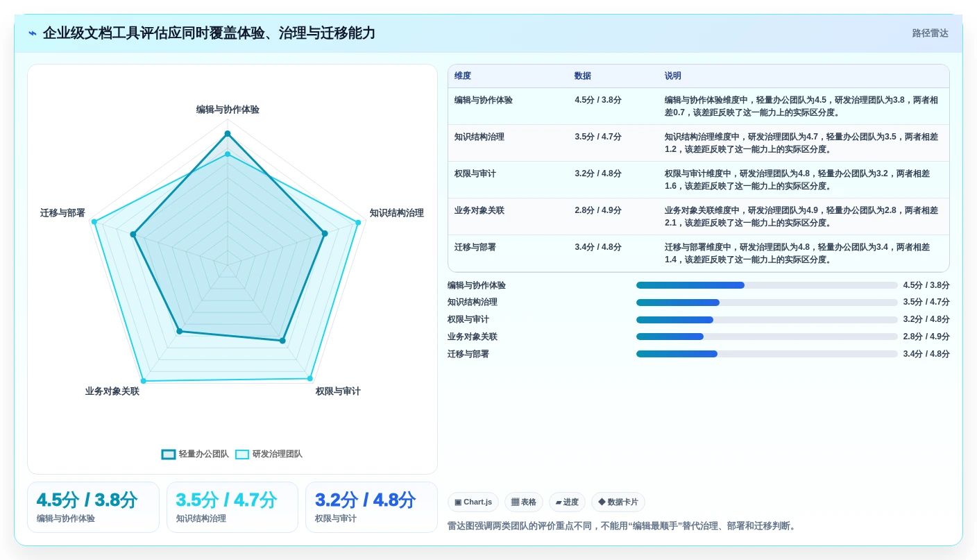Open the 4.5分 / 3.8分 data card
Image resolution: width=977 pixels, height=560 pixels.
(x=93, y=507)
